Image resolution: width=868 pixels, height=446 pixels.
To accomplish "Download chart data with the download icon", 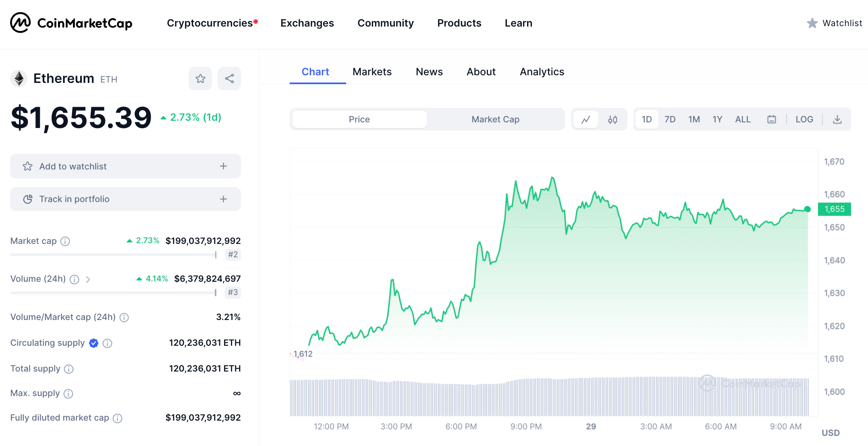I will [837, 120].
